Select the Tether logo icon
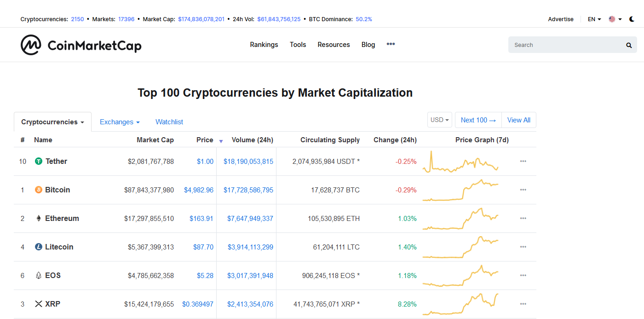Viewport: 644px width, 319px height. click(39, 161)
